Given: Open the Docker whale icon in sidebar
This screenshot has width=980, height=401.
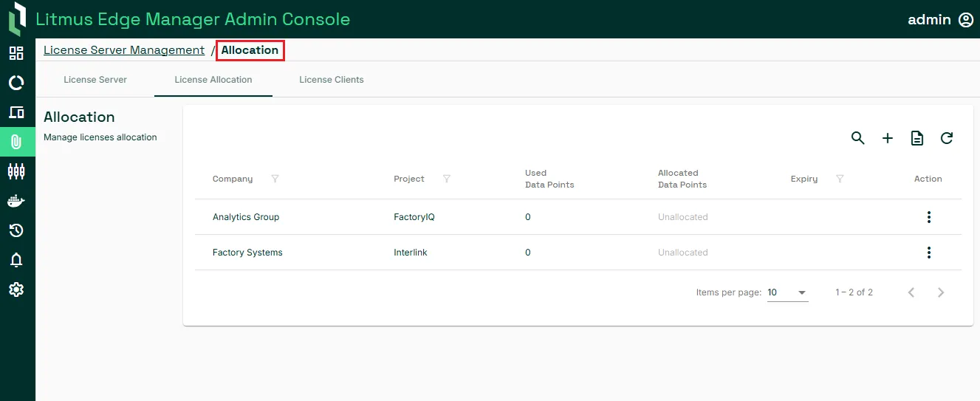Looking at the screenshot, I should point(16,201).
